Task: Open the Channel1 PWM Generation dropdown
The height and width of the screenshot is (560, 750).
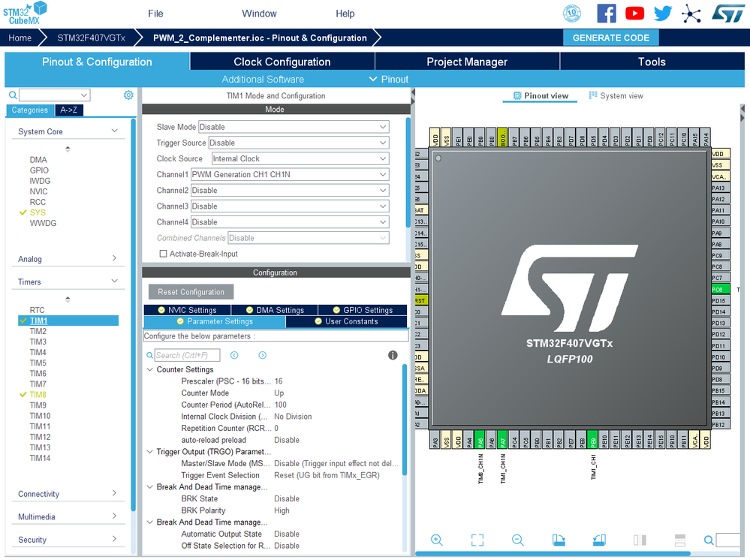Action: pos(290,175)
